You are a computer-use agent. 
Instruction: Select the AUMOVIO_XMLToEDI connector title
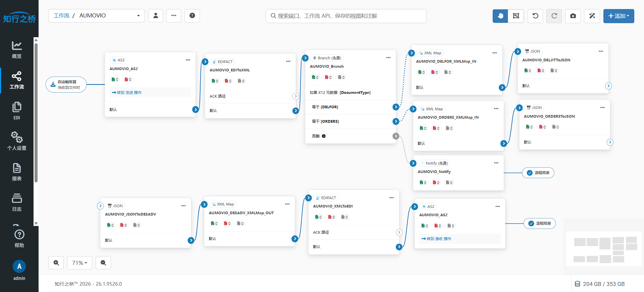click(333, 206)
